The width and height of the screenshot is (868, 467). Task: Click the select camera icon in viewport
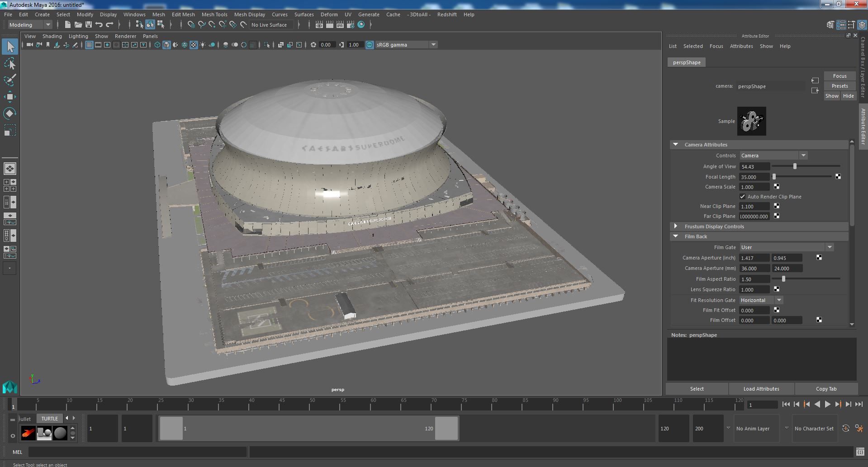(x=30, y=45)
